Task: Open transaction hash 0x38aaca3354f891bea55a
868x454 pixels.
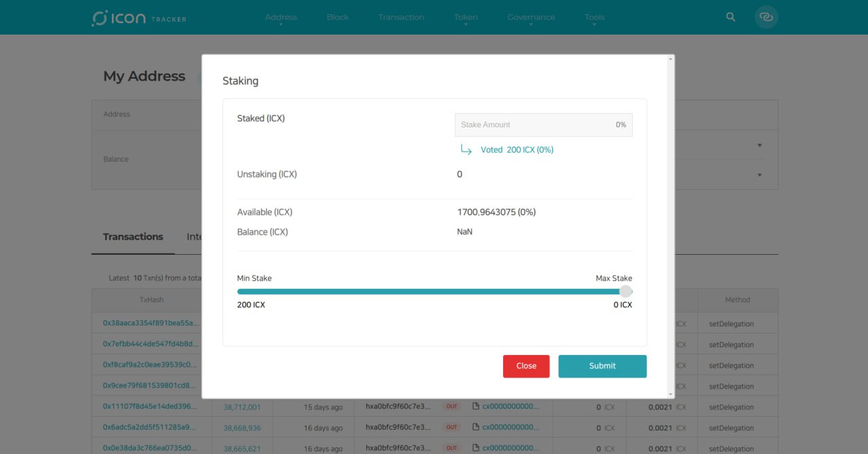Action: coord(151,324)
